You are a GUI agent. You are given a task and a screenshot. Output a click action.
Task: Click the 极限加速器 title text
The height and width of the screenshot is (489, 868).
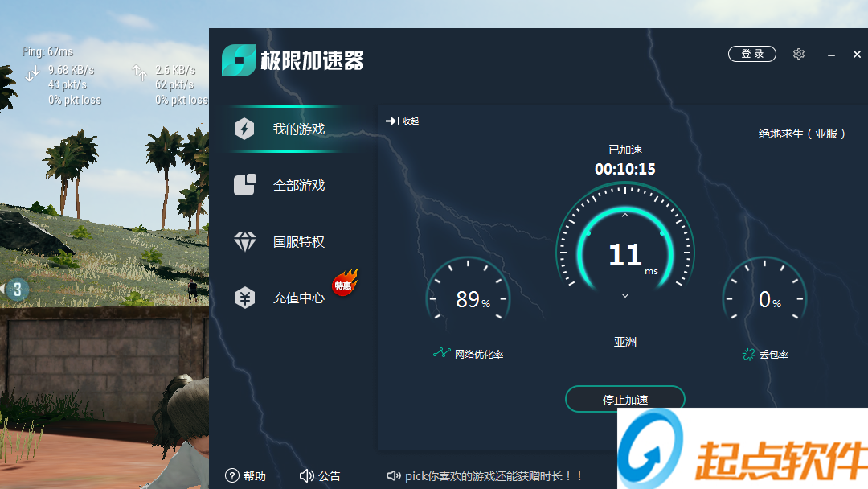point(312,60)
